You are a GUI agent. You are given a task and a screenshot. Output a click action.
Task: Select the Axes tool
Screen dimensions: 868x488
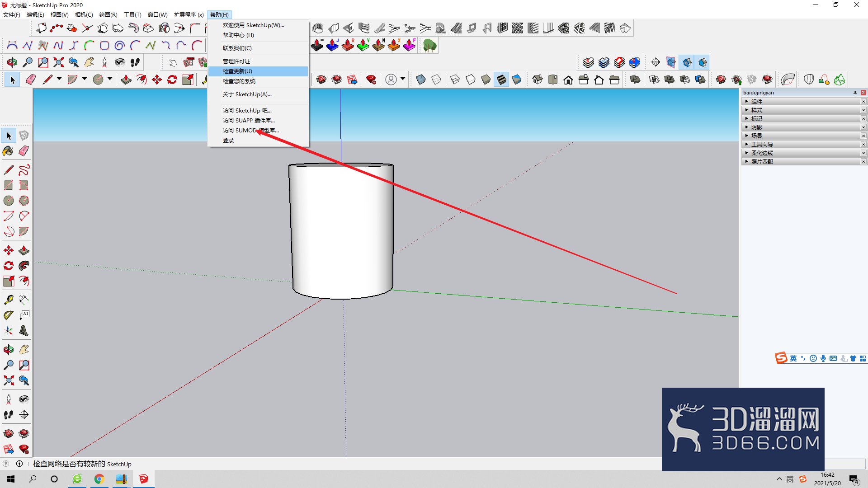click(x=9, y=330)
